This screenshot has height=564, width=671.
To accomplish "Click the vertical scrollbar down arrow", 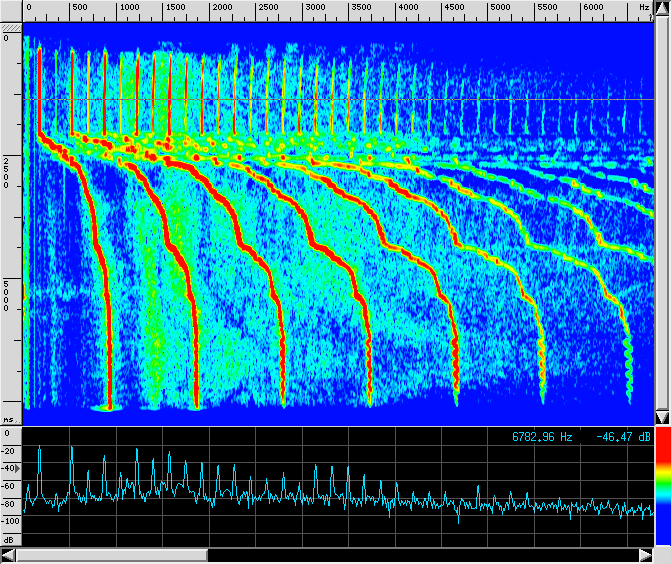I will 662,416.
